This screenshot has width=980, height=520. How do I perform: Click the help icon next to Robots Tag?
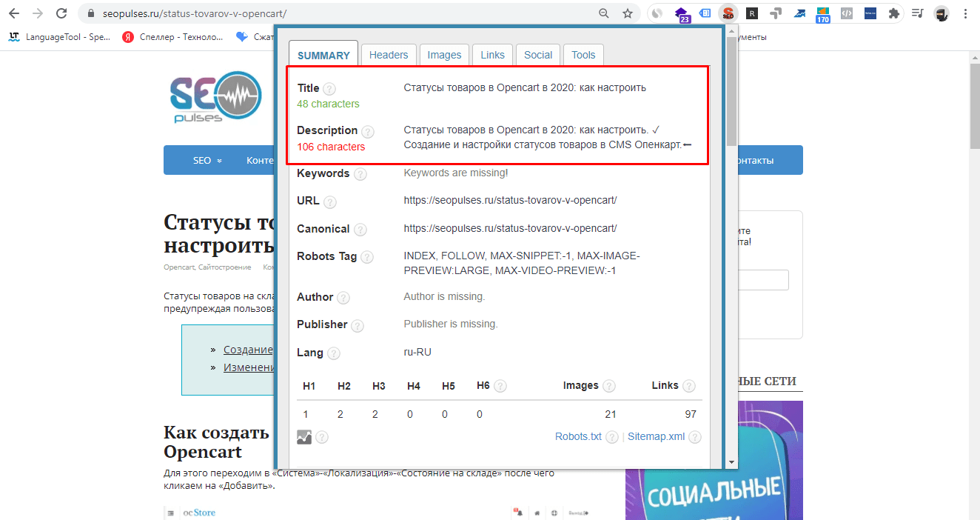point(367,257)
